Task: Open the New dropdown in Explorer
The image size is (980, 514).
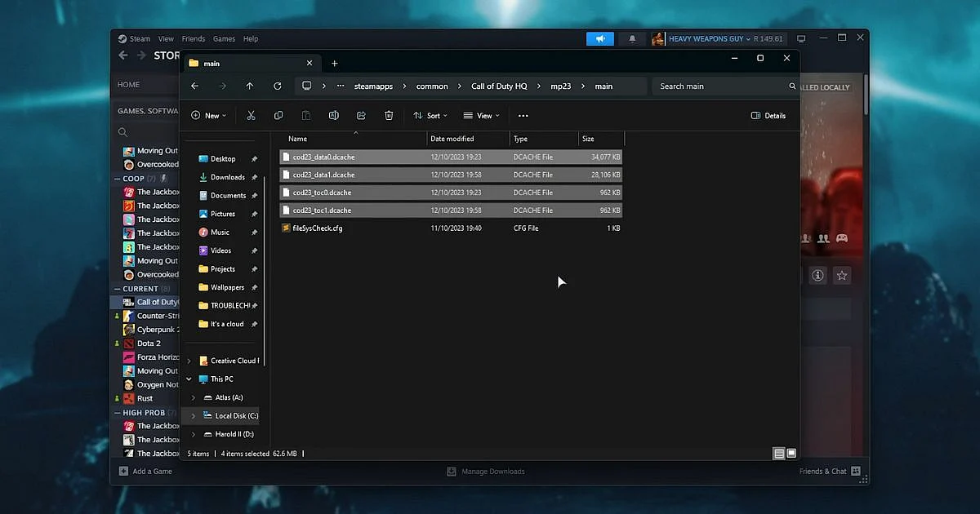Action: [209, 116]
